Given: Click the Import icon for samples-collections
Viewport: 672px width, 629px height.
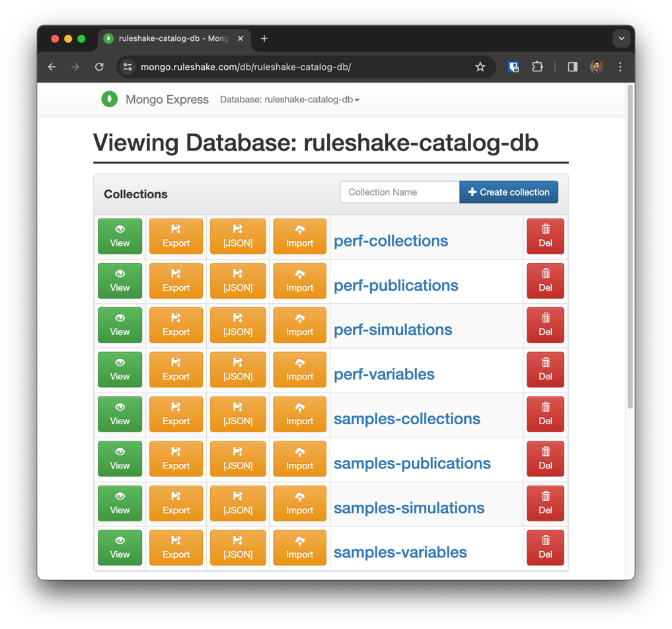Looking at the screenshot, I should [299, 409].
